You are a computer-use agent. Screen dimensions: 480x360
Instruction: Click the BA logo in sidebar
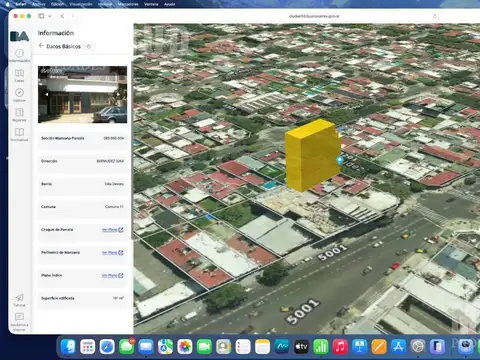[x=19, y=36]
